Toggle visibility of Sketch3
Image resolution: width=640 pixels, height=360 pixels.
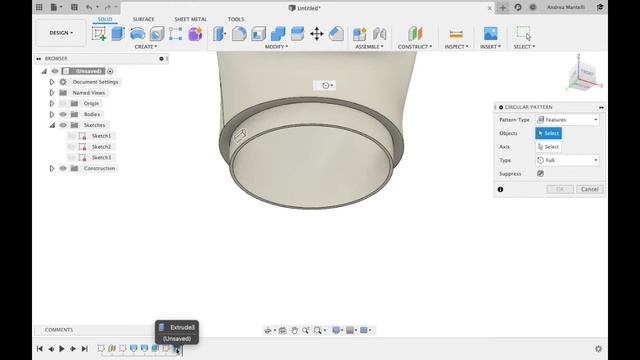[x=71, y=158]
